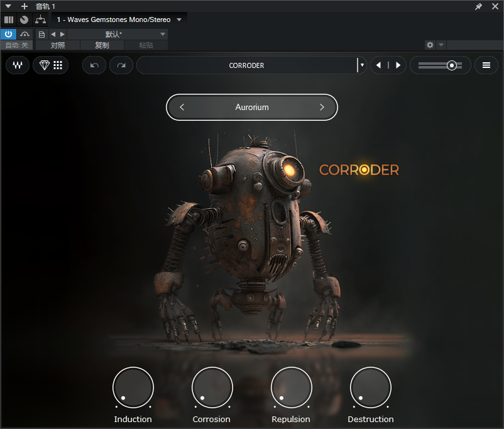This screenshot has height=429, width=504.
Task: Expand the dropdown arrow beside the gear
Action: [441, 45]
